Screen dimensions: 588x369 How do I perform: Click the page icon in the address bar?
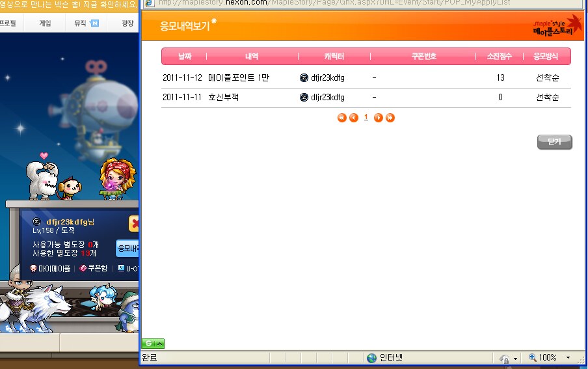[150, 3]
